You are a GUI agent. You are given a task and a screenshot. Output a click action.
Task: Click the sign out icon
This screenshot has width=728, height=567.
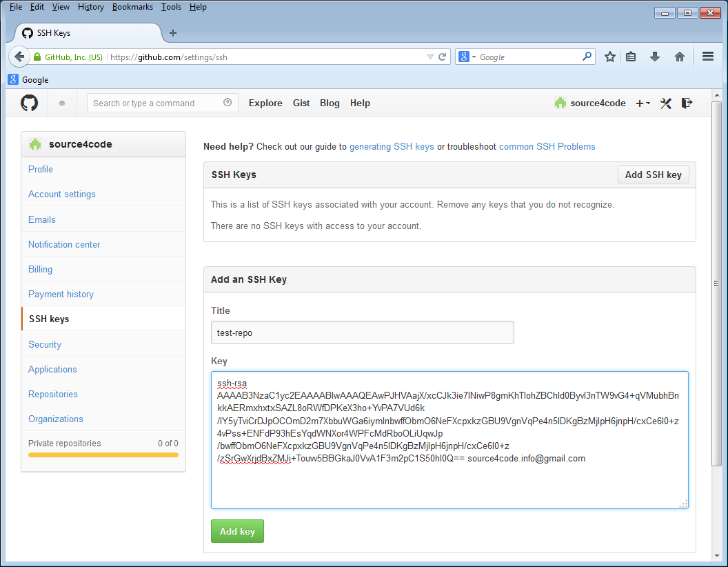(687, 103)
